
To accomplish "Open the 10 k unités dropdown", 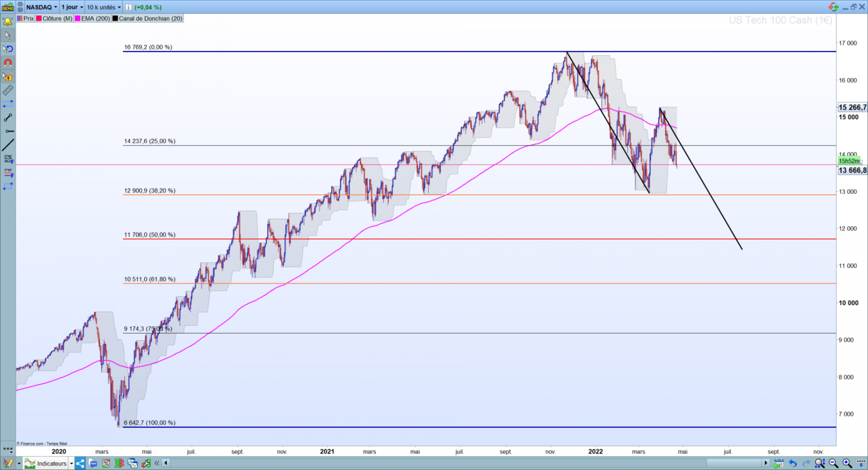I will [104, 7].
